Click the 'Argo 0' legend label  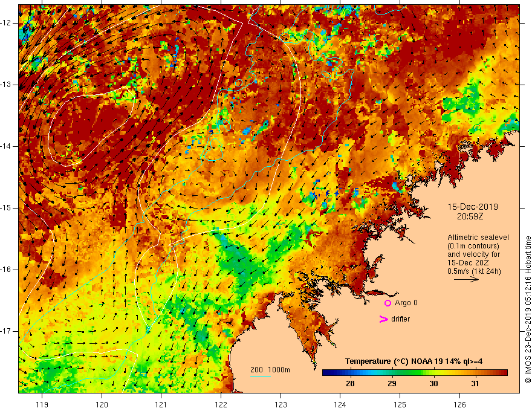click(406, 303)
